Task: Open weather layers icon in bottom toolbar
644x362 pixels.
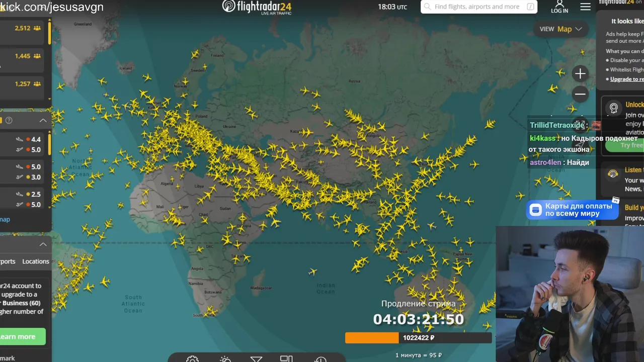Action: 225,359
